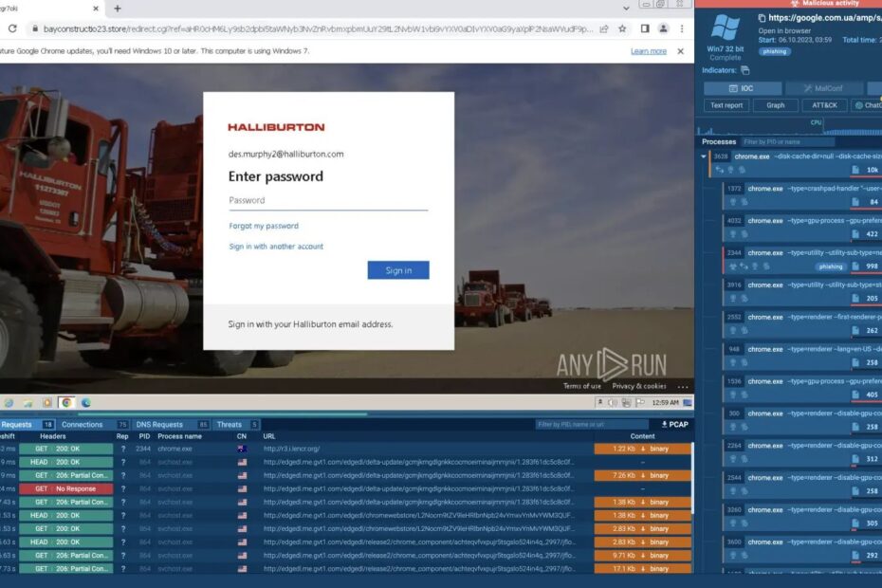This screenshot has width=882, height=588.
Task: Click the network icon in system tray
Action: (x=626, y=402)
